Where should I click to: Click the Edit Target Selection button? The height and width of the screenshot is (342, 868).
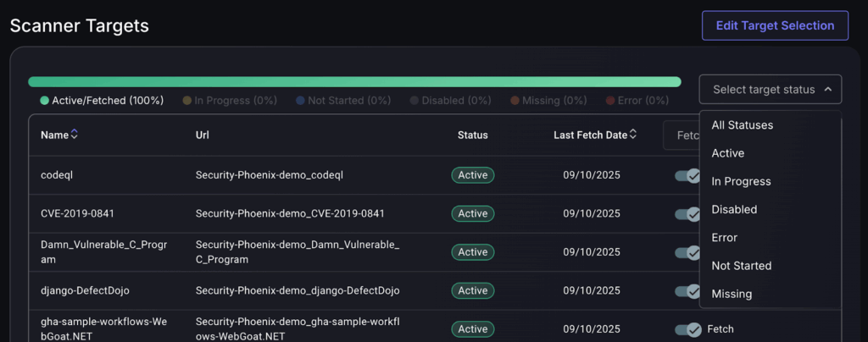[775, 25]
